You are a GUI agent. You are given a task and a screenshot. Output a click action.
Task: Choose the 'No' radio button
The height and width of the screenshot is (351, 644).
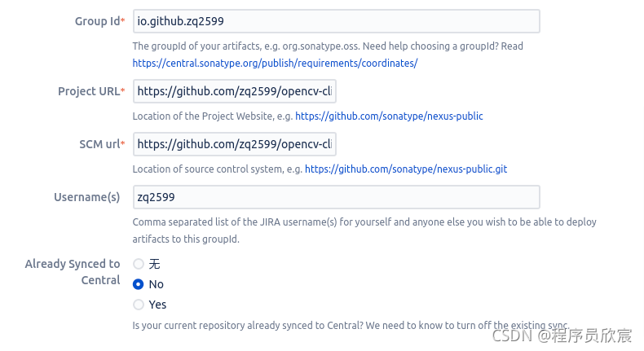139,284
